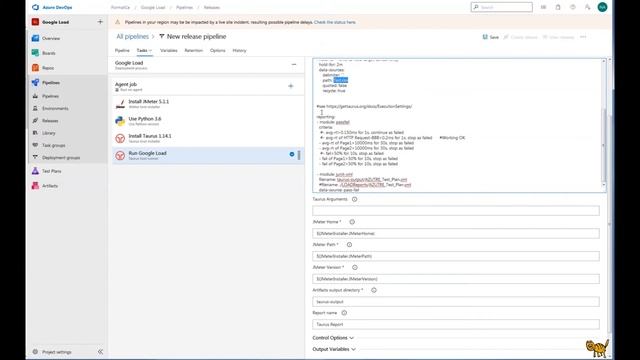Click the Google Load breadcrumb
Screen dimensions: 640x360
click(x=153, y=7)
